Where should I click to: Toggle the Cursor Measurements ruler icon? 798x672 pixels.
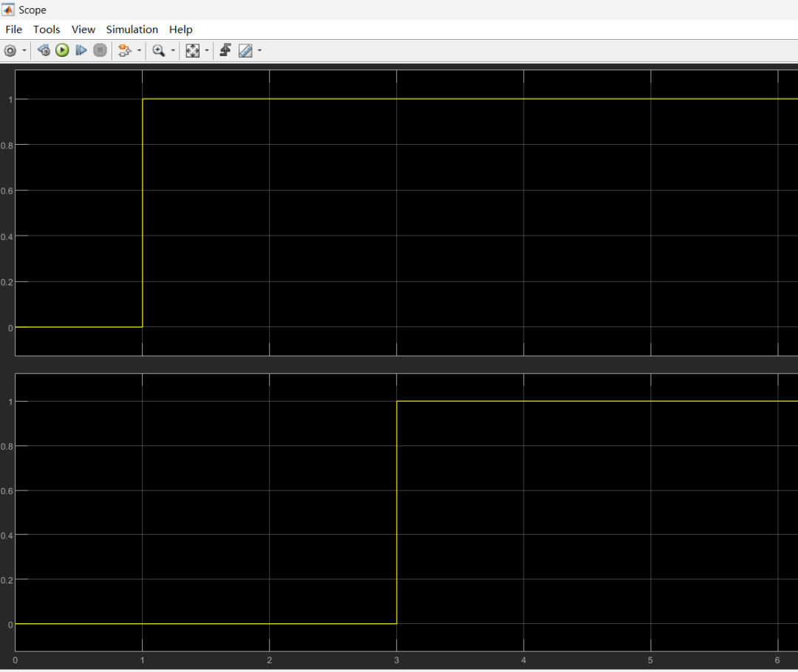[x=246, y=50]
